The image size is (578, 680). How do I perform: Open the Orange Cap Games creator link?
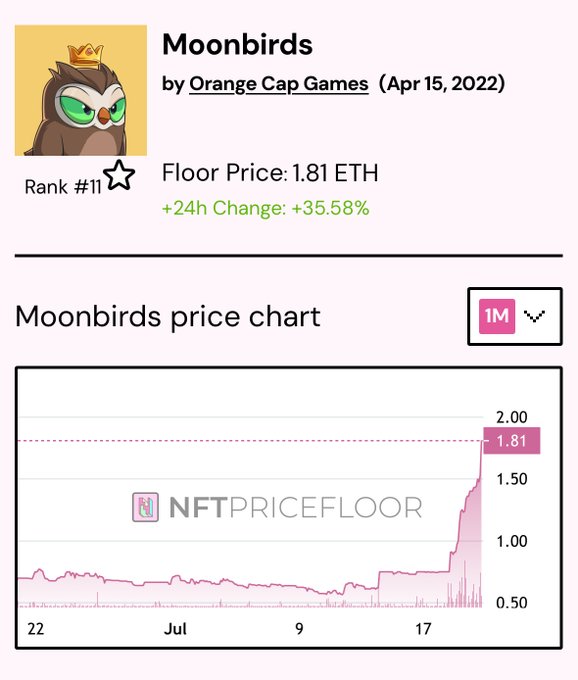(x=279, y=84)
